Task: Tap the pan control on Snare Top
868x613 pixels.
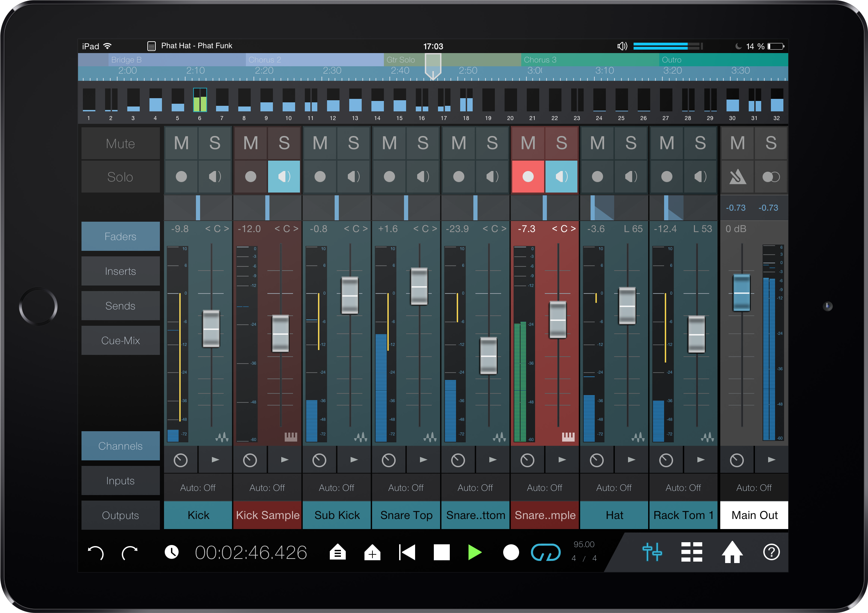Action: pyautogui.click(x=424, y=228)
